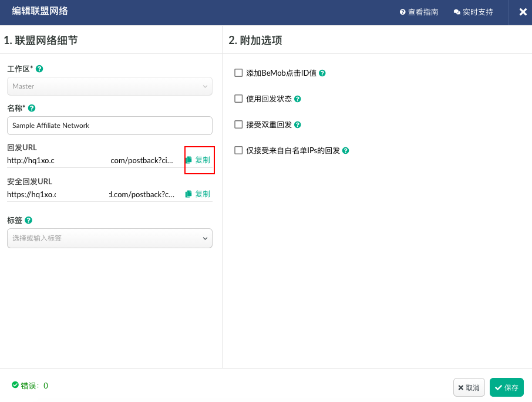
Task: Open 查看指南 in the header
Action: point(419,12)
